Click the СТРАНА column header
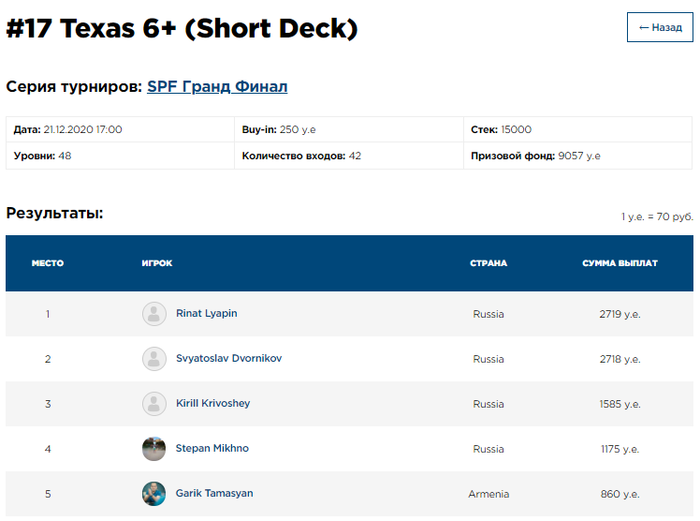This screenshot has width=700, height=521. point(488,264)
